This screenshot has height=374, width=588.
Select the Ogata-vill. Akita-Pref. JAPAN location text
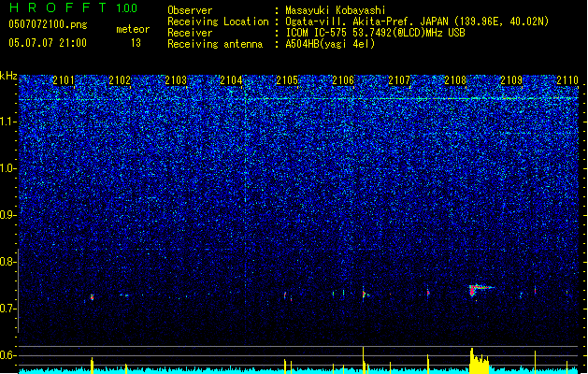pos(417,22)
